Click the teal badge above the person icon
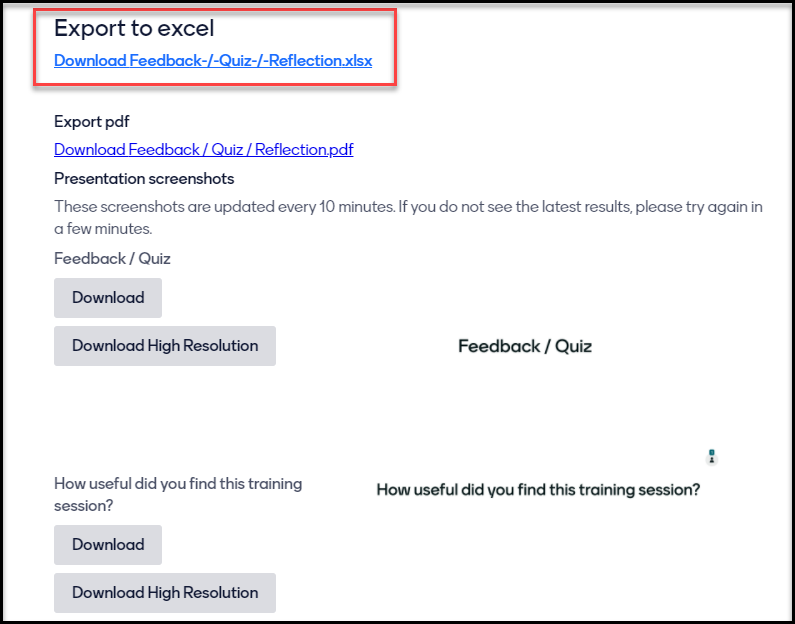This screenshot has width=795, height=624. 711,452
